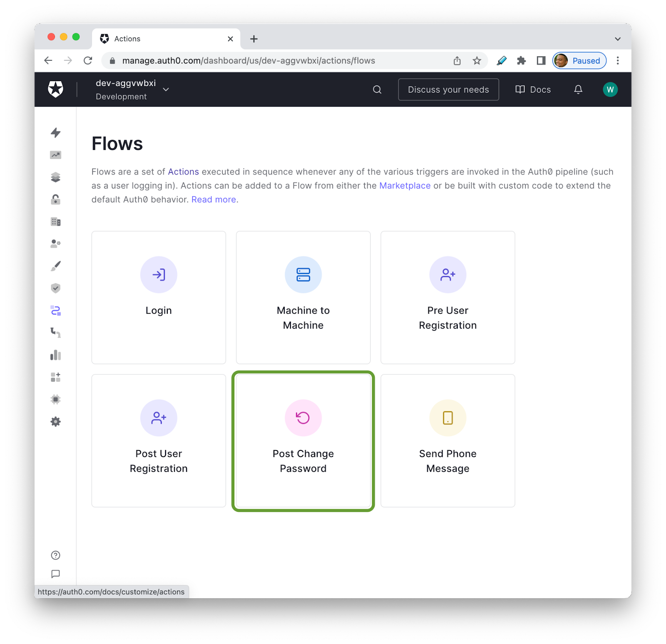The image size is (666, 644).
Task: Click the search magnifier in header
Action: [377, 89]
